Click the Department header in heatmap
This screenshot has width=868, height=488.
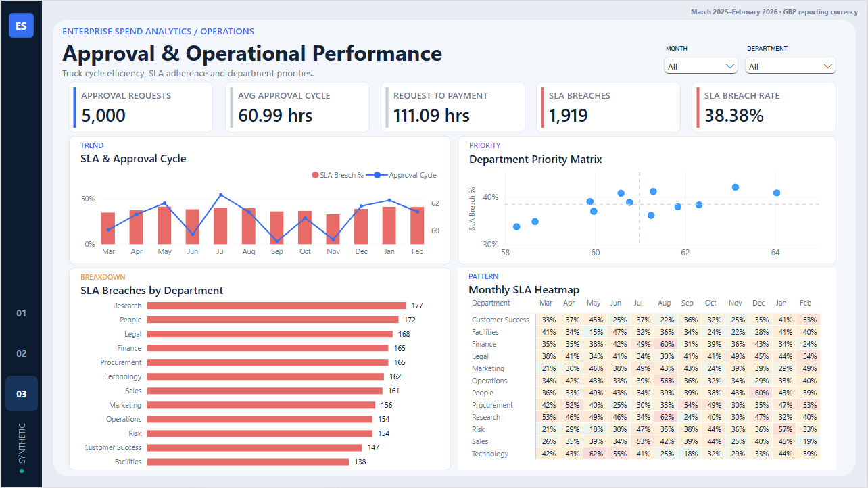tap(491, 303)
